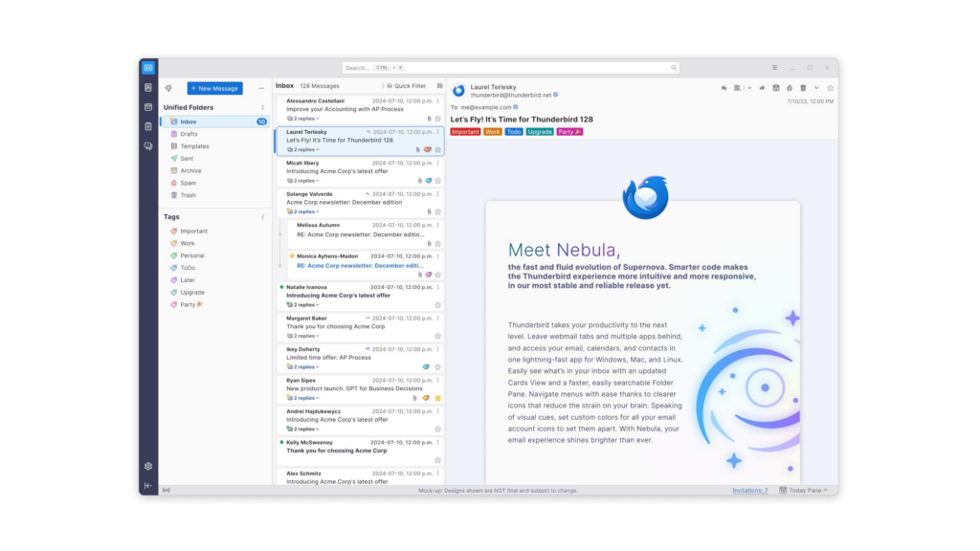This screenshot has height=551, width=980.
Task: Collapse the Solange Valverde thread replies
Action: [x=303, y=211]
